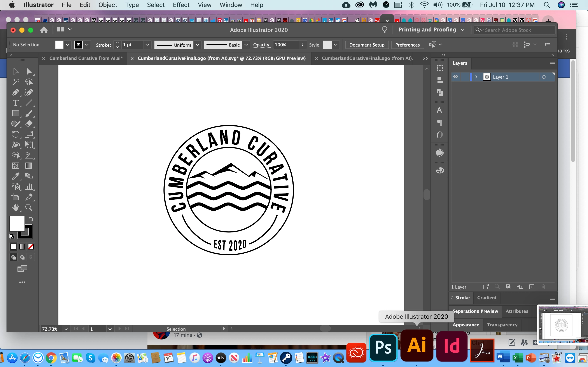Image resolution: width=588 pixels, height=367 pixels.
Task: Select the Eraser tool
Action: [29, 124]
